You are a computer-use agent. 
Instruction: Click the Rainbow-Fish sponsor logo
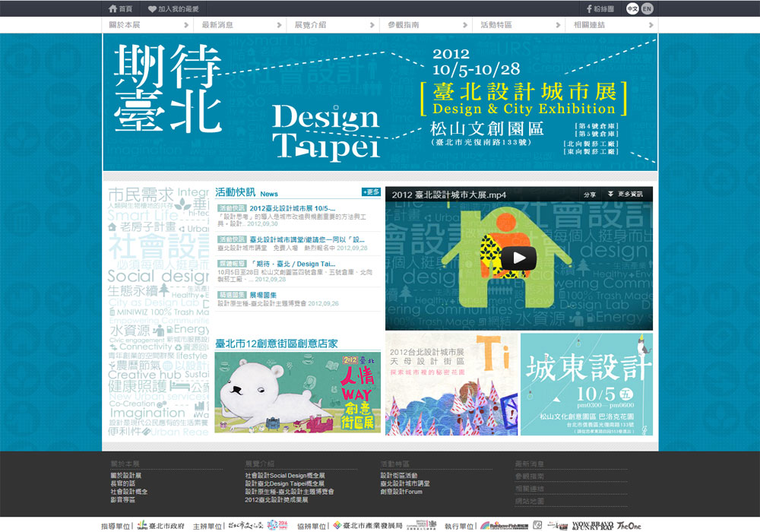click(x=504, y=526)
